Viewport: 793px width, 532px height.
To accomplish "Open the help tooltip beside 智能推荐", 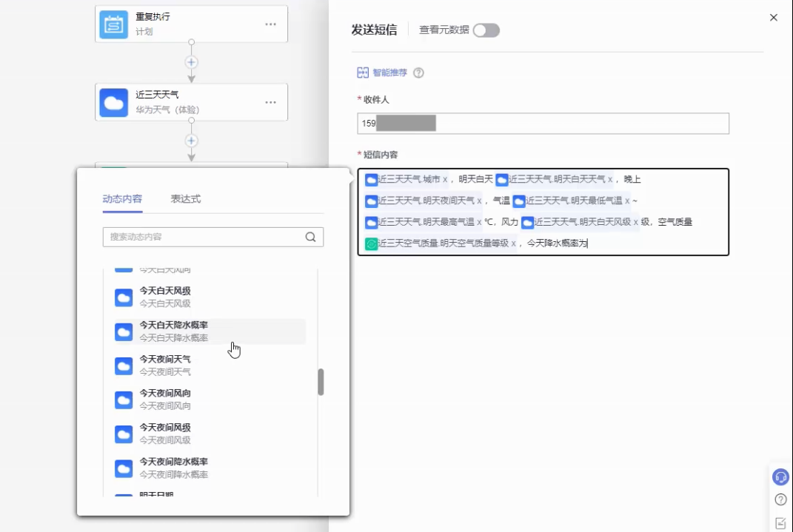I will (x=418, y=73).
